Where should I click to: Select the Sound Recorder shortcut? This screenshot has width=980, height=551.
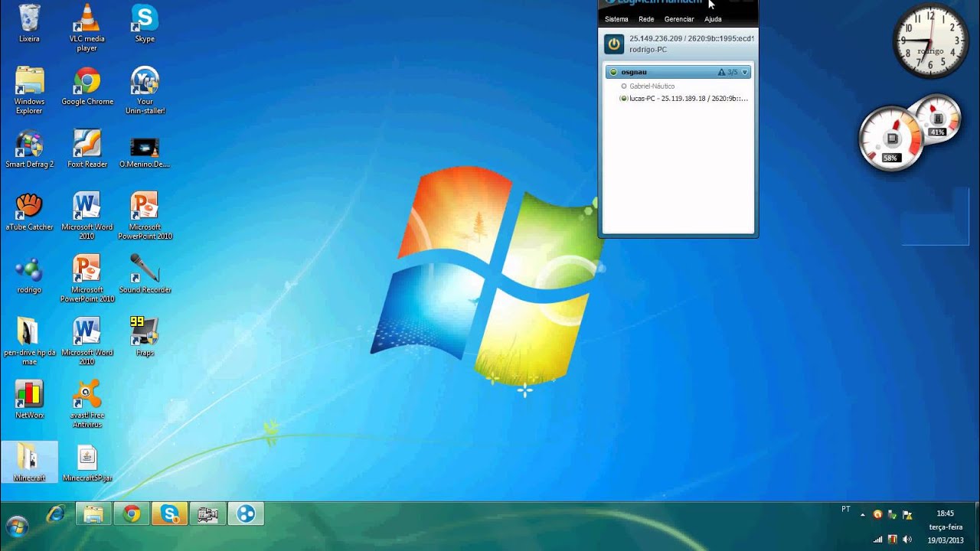coord(145,274)
